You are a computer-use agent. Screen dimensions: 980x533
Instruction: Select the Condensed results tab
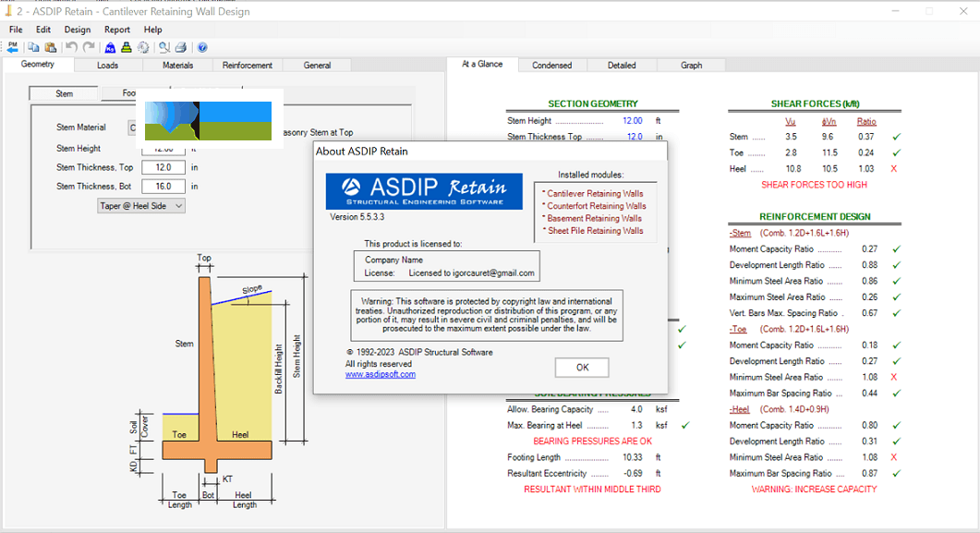click(551, 66)
